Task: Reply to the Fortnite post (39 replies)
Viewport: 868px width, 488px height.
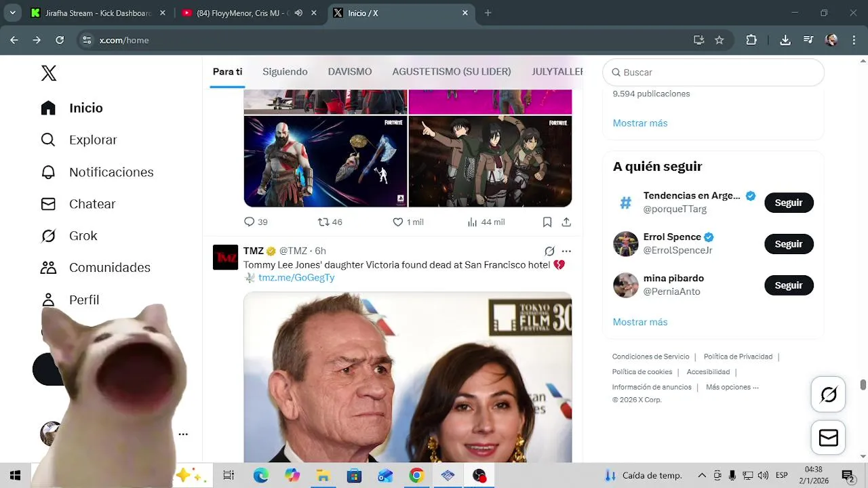Action: 256,222
